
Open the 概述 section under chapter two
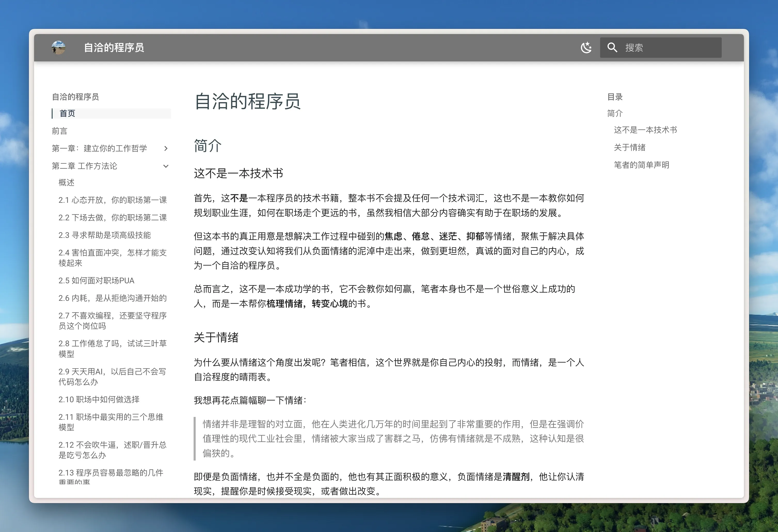tap(66, 183)
